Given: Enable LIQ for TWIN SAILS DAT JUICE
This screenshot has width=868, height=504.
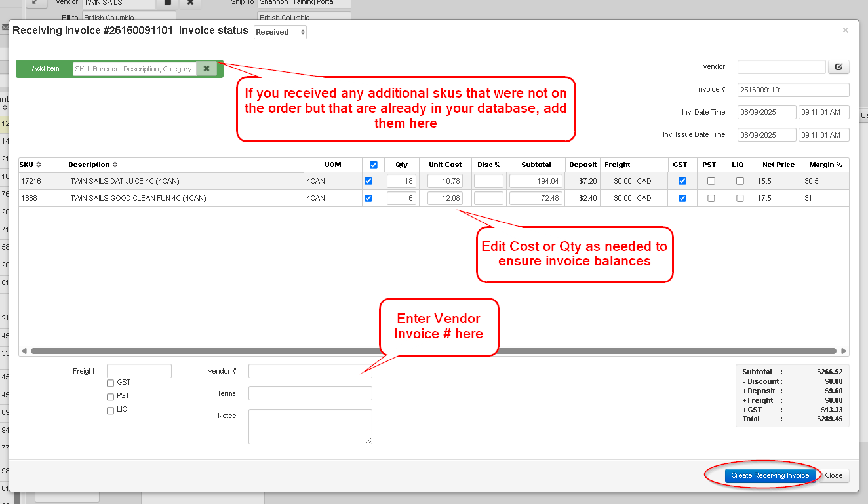Looking at the screenshot, I should pos(740,181).
